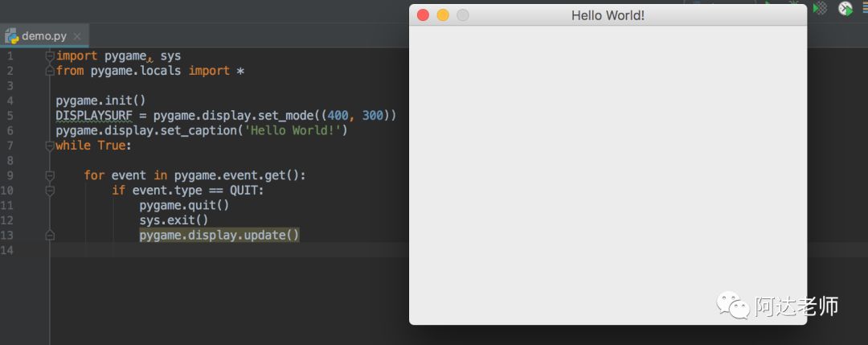Viewport: 868px width, 345px height.
Task: Click the DISPLAYSURF variable name
Action: (x=94, y=116)
